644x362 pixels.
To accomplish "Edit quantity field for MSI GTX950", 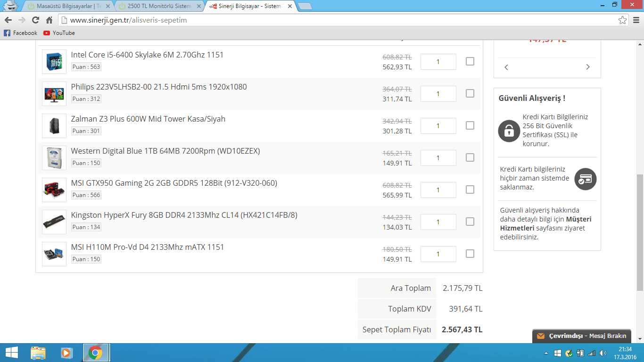I will 438,190.
